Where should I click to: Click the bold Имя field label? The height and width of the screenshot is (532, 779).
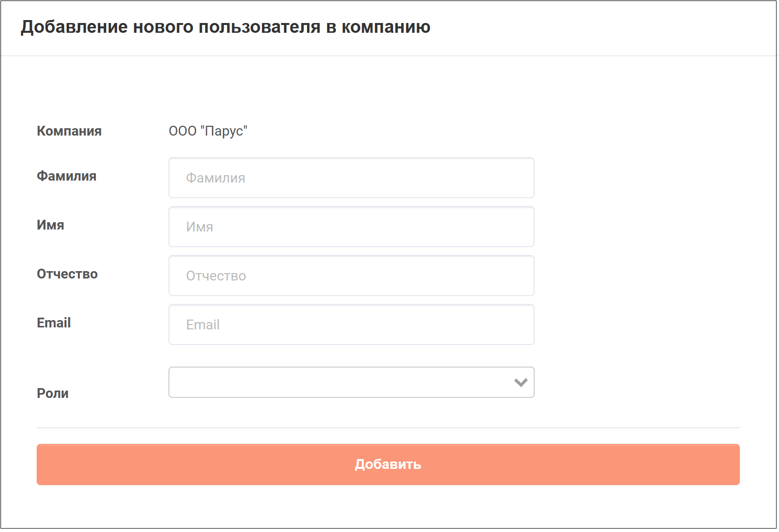click(50, 225)
